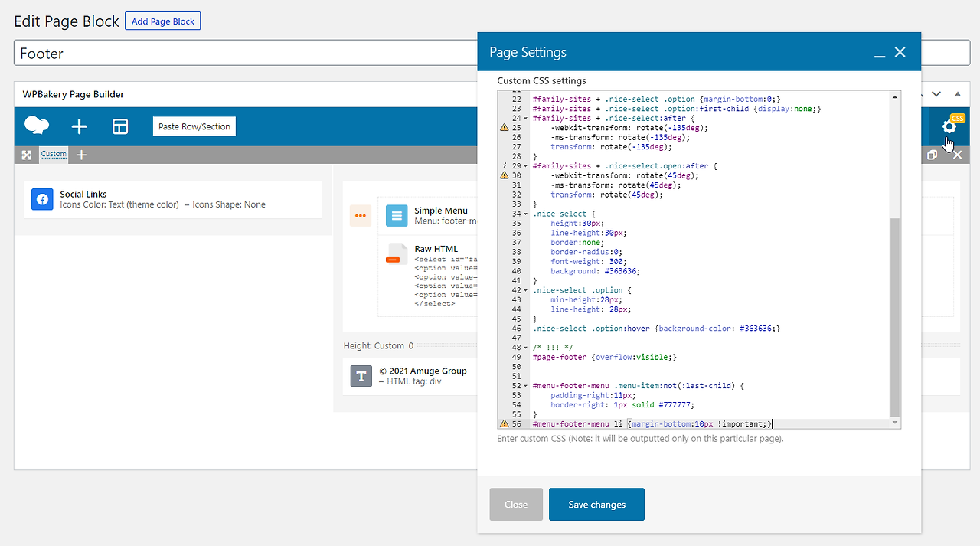Click the info icon on line 29
The width and height of the screenshot is (980, 546).
504,165
